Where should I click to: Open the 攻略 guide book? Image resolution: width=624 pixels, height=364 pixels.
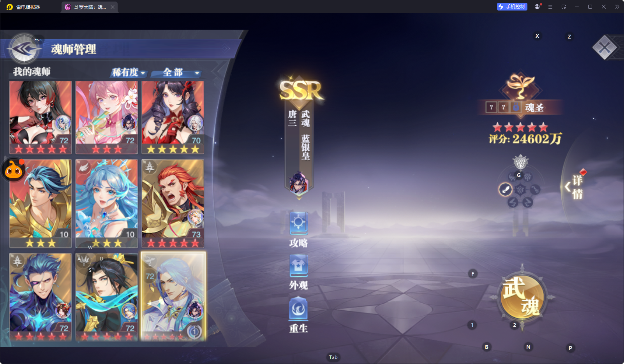(299, 223)
